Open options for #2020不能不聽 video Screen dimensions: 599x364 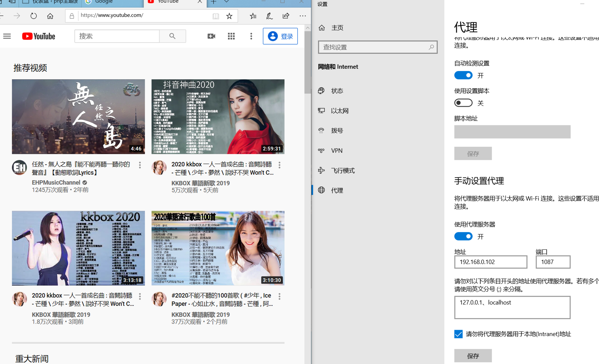pyautogui.click(x=279, y=296)
